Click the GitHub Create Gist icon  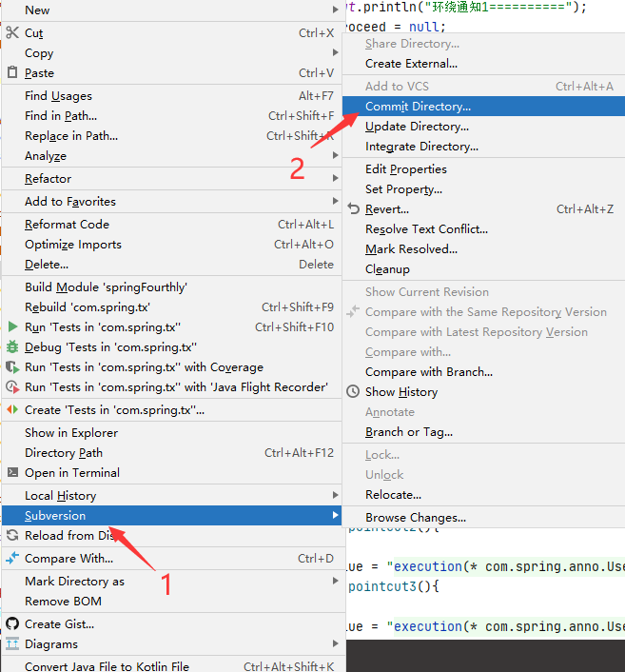pos(12,623)
